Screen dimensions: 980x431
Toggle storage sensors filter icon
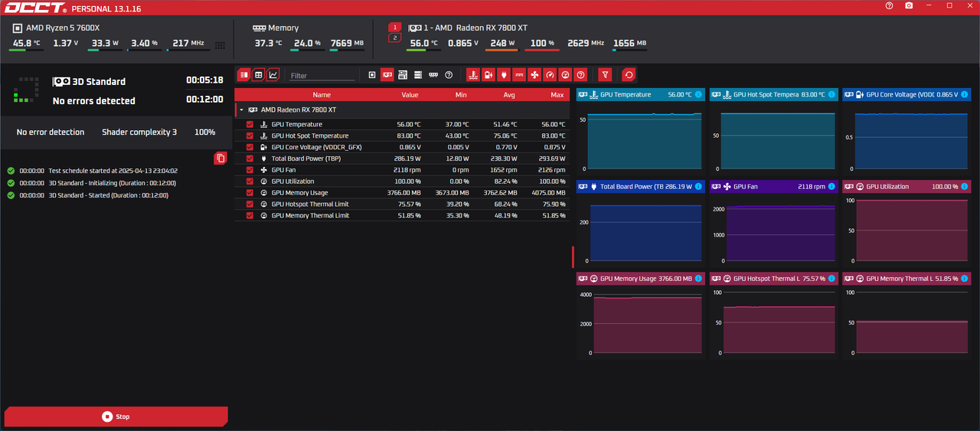(418, 75)
